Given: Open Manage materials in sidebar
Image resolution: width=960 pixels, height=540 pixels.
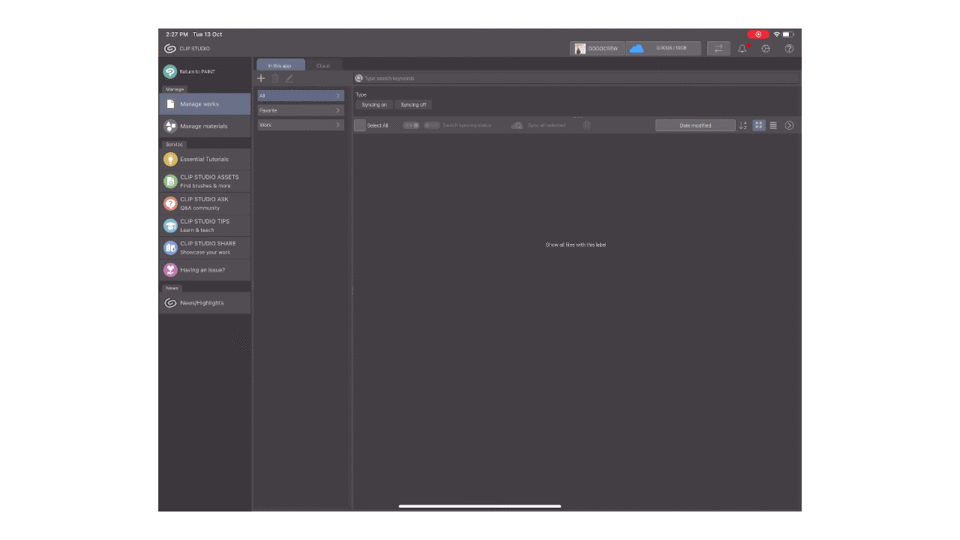Looking at the screenshot, I should click(205, 126).
